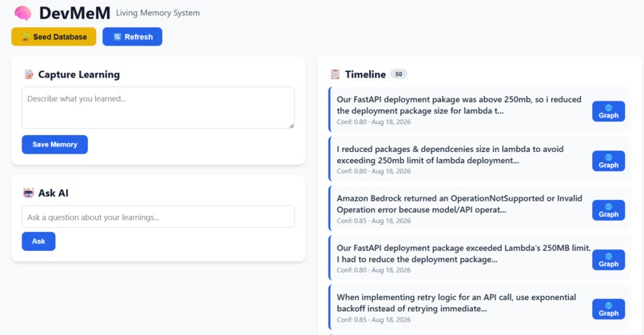Click the Timeline count badge showing 50
Screen dimensions: 644x335
(x=399, y=74)
